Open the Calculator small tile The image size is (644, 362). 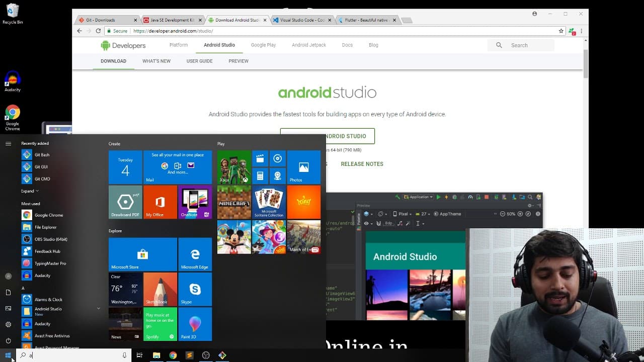(x=260, y=176)
